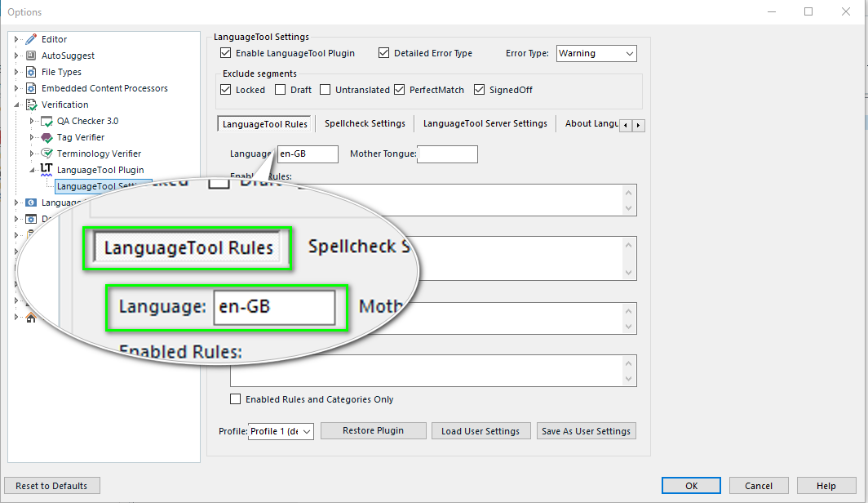Click the text box directly above Enabled Rules and Categories Only

tap(433, 371)
